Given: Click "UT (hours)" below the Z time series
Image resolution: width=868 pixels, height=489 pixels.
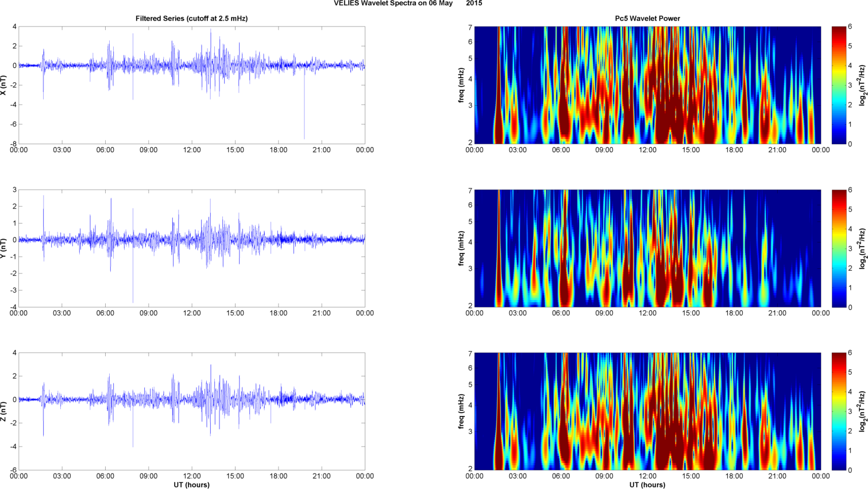Looking at the screenshot, I should point(192,485).
